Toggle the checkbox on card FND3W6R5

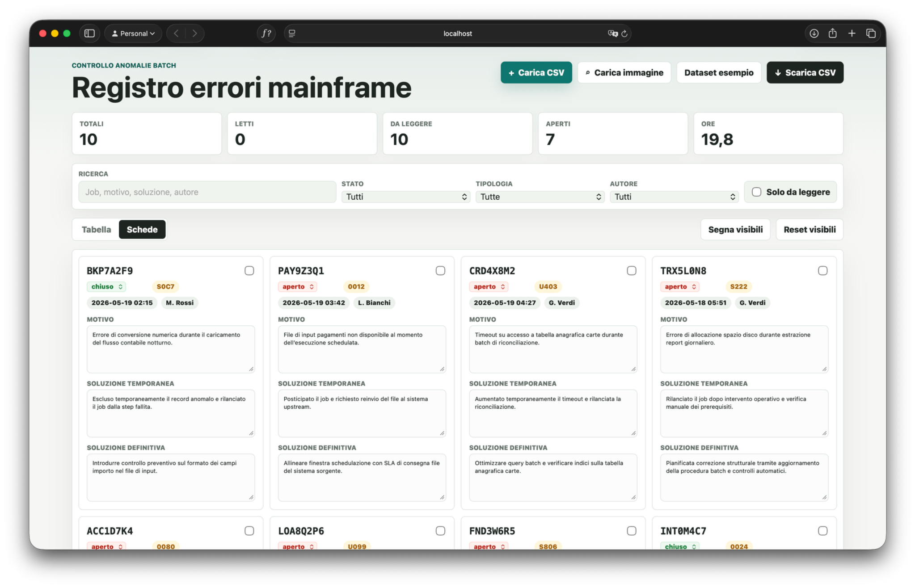632,531
